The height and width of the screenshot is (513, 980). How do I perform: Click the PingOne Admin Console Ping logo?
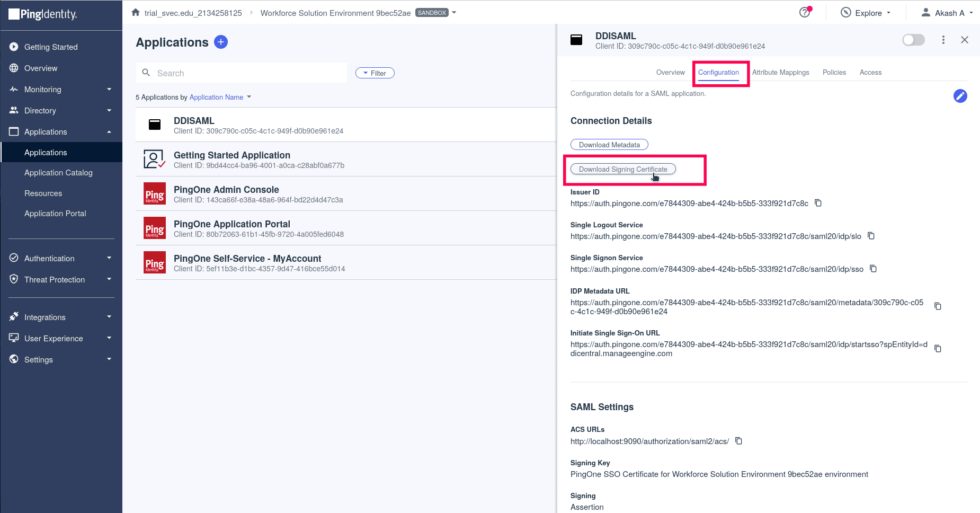(155, 193)
